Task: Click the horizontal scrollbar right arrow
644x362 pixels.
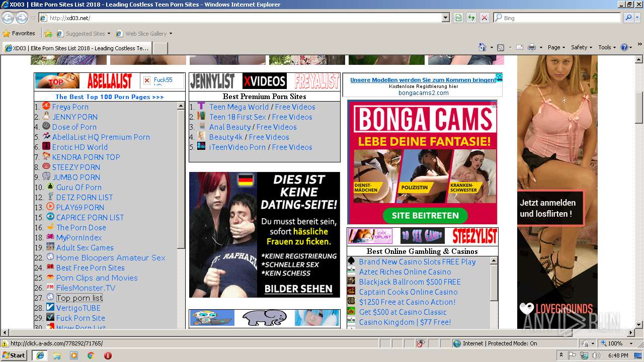Action: (x=631, y=333)
